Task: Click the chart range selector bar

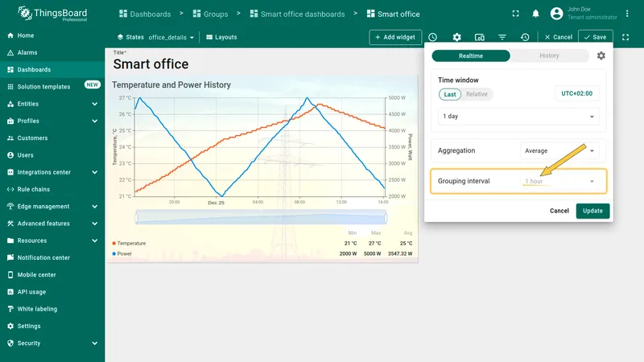Action: point(261,217)
